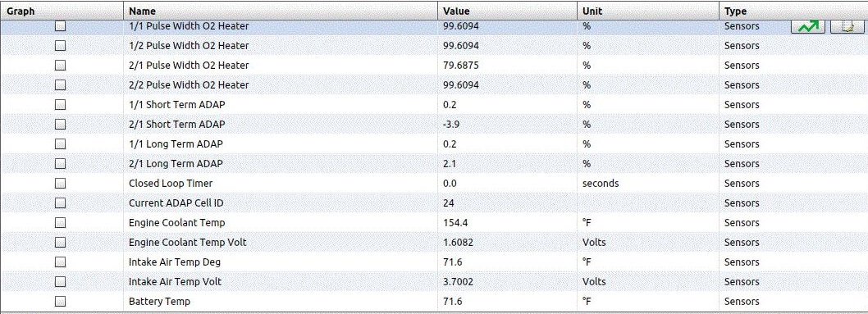Click the coolant temp value 154.4
Screen dimensions: 868x314
tap(455, 223)
